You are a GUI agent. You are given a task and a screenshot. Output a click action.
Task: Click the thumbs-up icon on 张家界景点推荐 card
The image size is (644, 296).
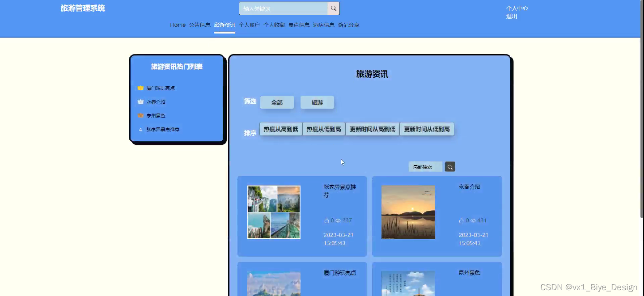tap(326, 220)
